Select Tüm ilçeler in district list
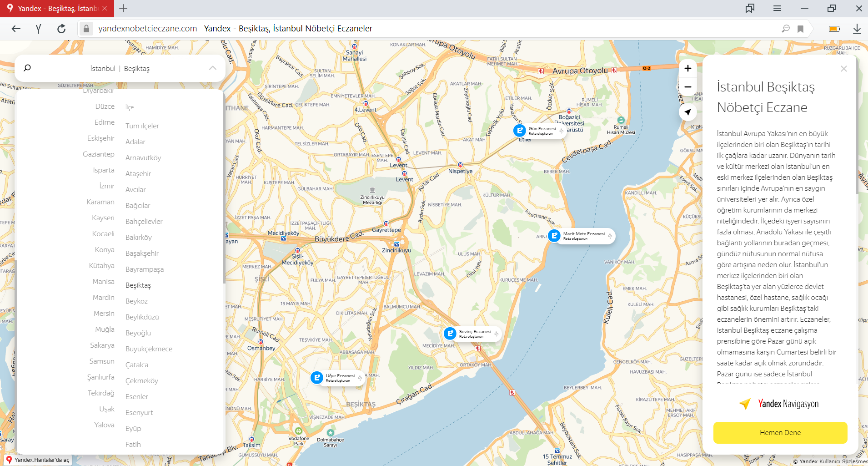 point(142,126)
